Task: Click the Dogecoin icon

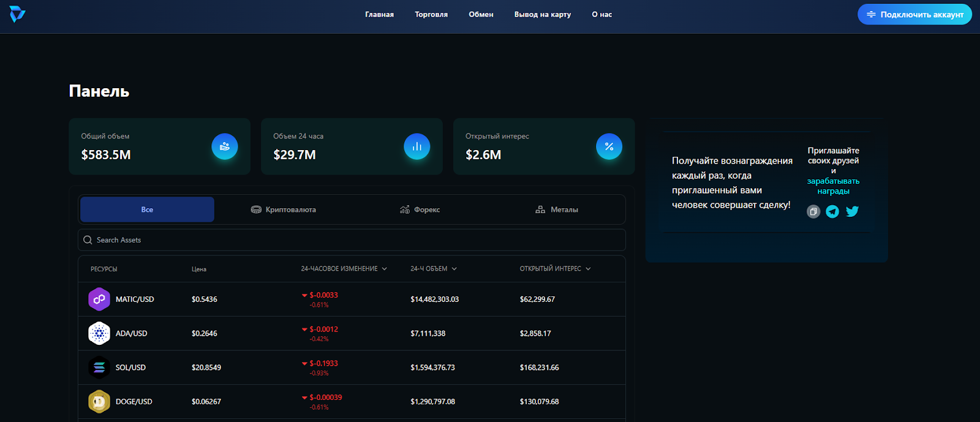Action: point(99,402)
